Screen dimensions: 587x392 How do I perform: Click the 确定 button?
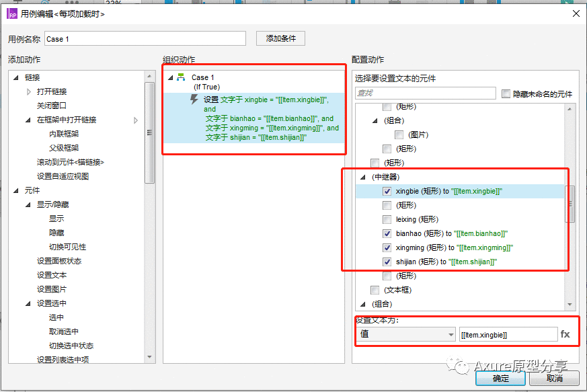pos(500,378)
